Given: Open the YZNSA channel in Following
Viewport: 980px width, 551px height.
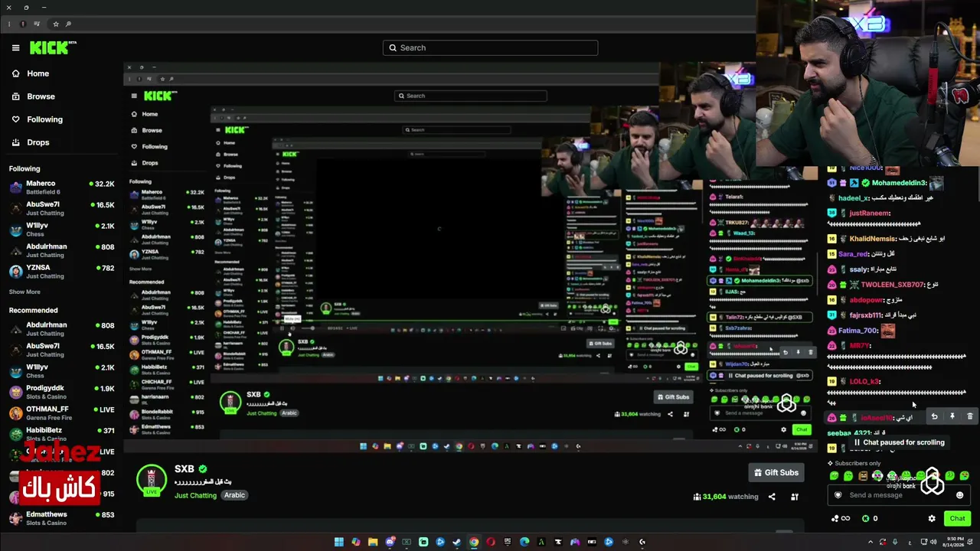Looking at the screenshot, I should (61, 272).
